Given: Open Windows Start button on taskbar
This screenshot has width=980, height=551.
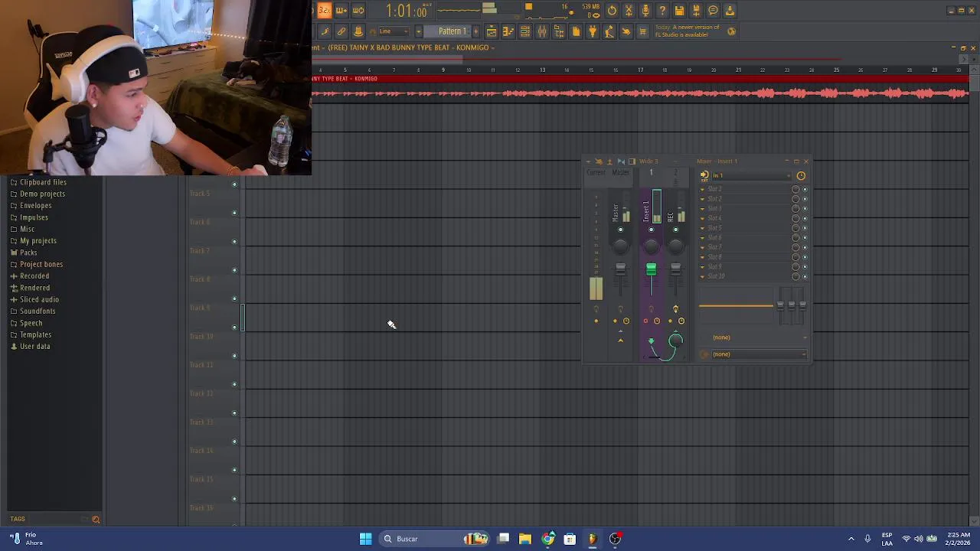Looking at the screenshot, I should click(x=365, y=539).
